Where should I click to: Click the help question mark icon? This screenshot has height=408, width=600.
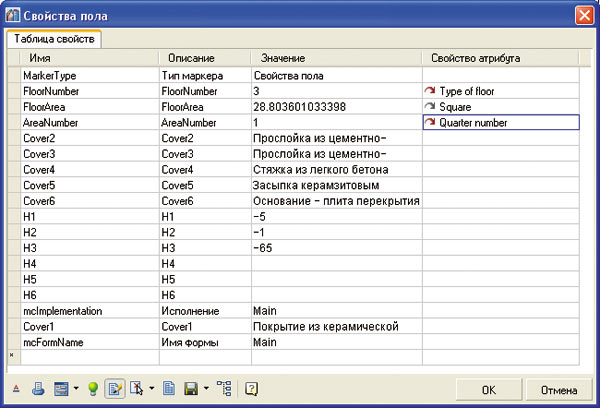click(x=252, y=387)
